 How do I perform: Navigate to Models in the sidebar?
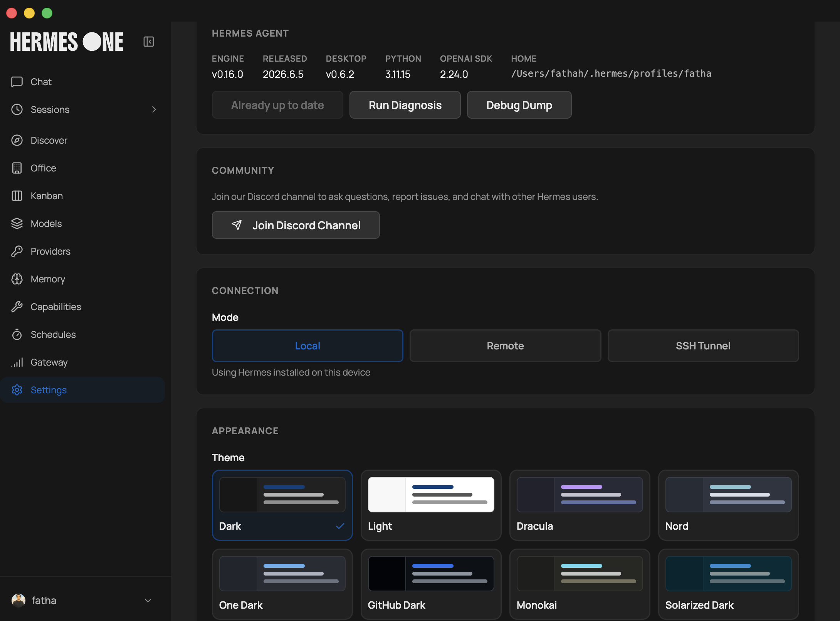tap(82, 223)
